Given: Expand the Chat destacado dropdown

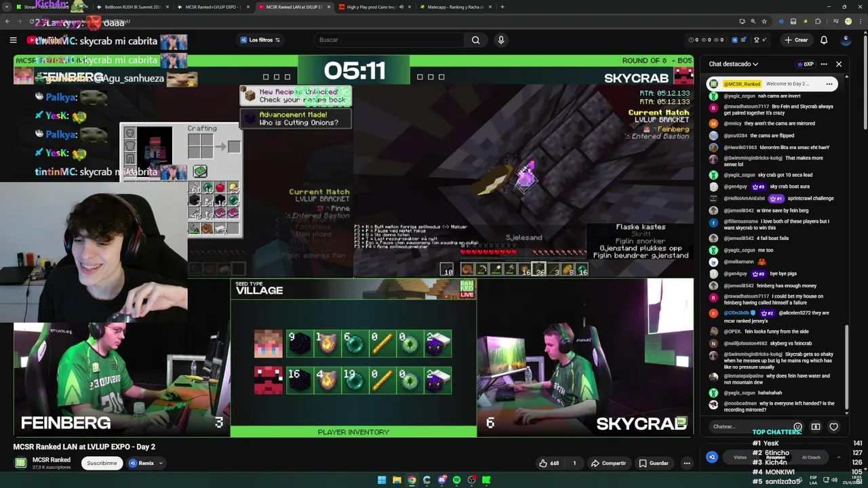Looking at the screenshot, I should [734, 64].
